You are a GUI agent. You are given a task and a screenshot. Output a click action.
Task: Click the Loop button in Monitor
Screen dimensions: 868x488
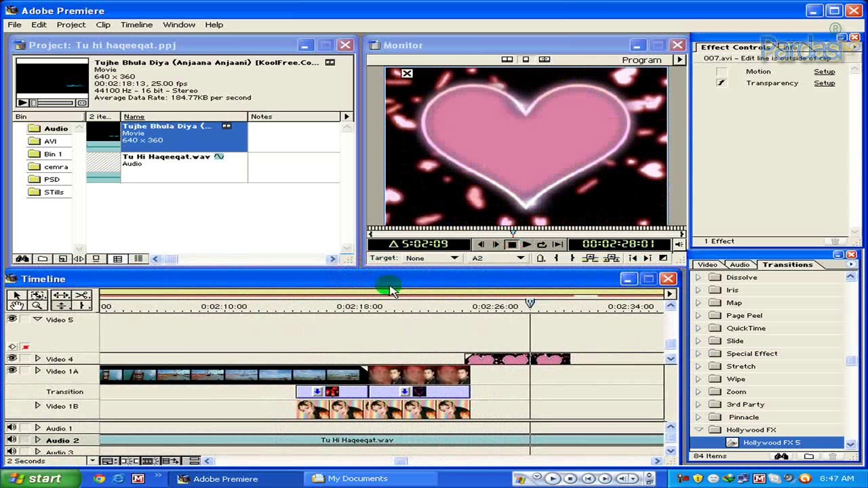541,245
